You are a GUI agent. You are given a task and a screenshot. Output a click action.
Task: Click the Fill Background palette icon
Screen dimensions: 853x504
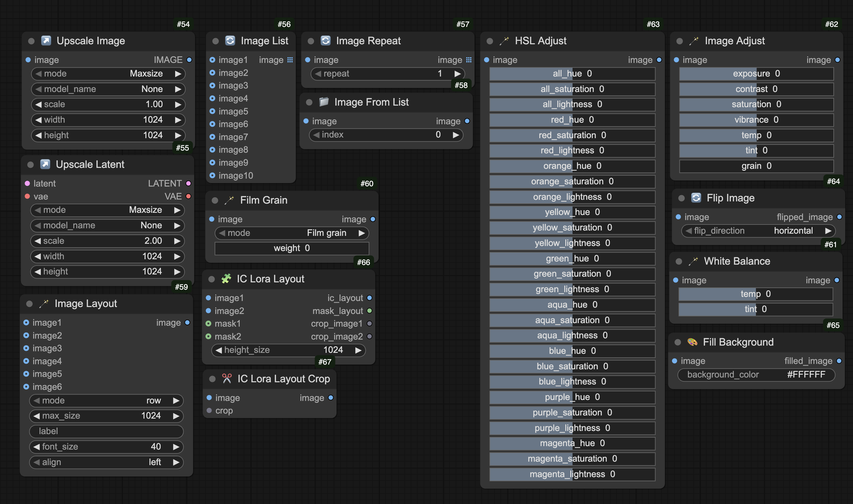pos(692,342)
